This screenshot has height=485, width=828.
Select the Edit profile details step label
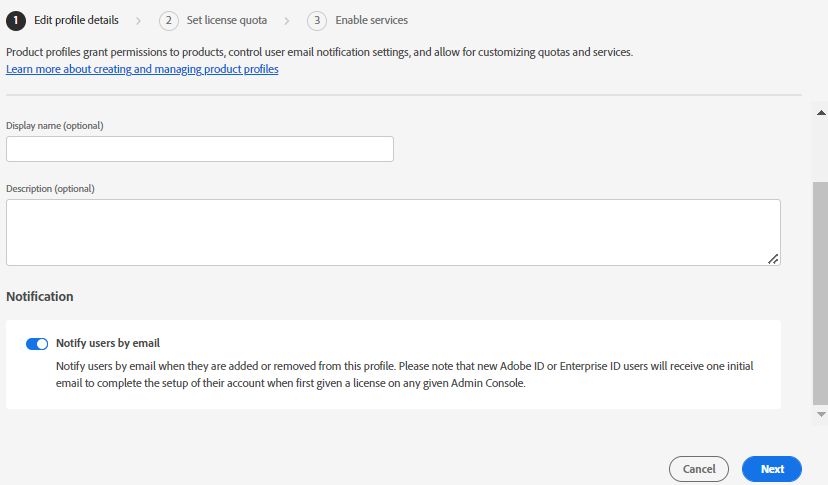76,20
